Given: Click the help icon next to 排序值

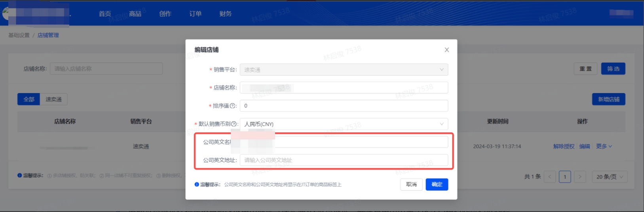Looking at the screenshot, I should pos(233,106).
